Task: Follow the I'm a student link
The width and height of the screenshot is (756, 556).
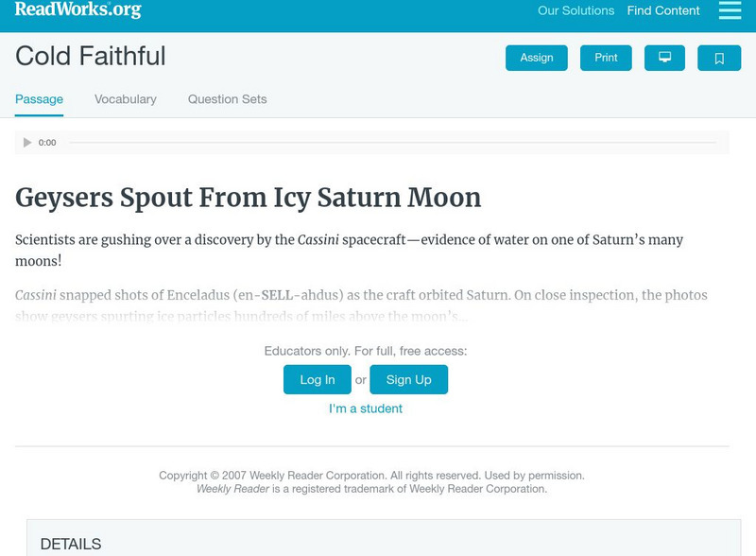Action: click(366, 408)
